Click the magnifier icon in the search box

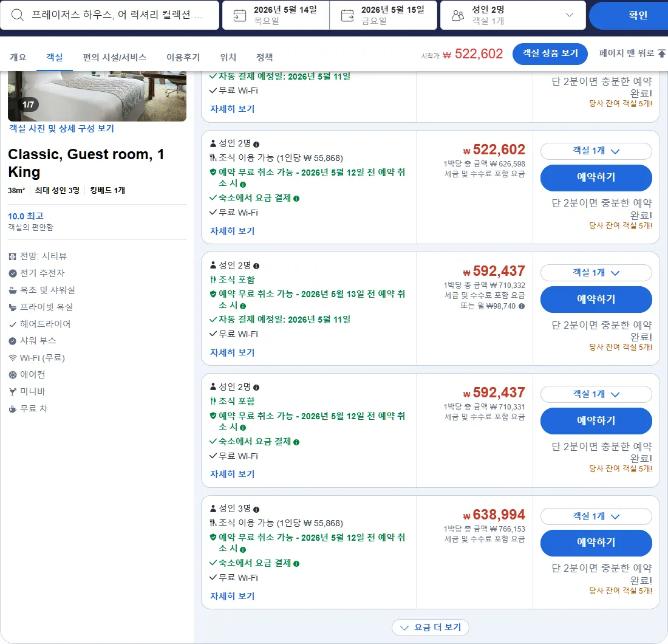click(x=18, y=15)
